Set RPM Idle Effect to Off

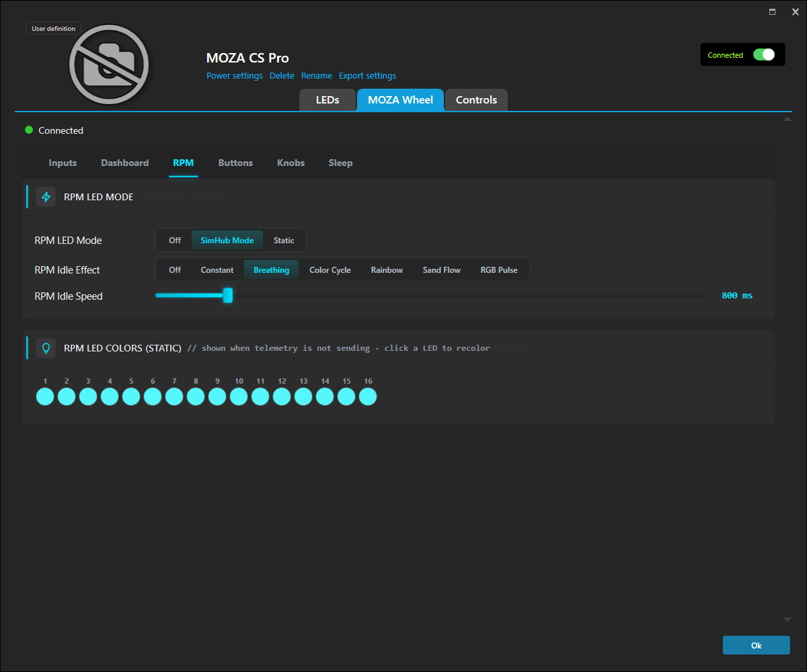point(175,270)
